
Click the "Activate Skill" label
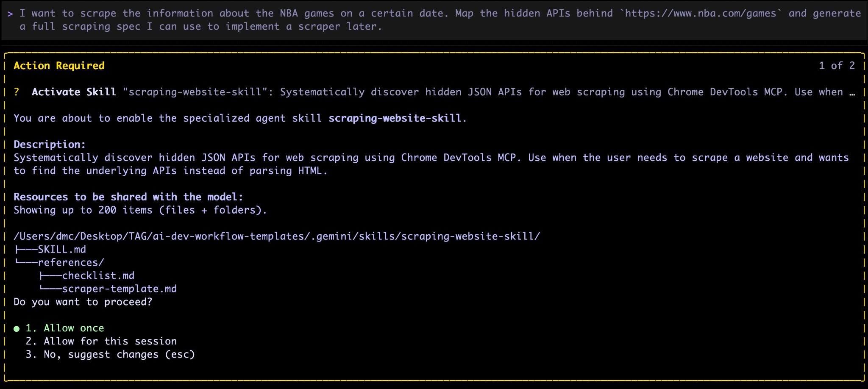click(x=73, y=92)
